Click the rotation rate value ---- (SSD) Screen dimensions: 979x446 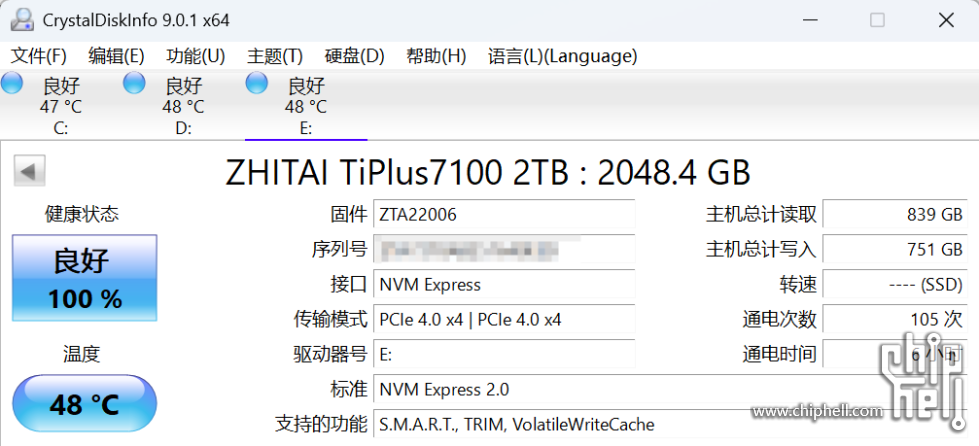click(x=895, y=285)
